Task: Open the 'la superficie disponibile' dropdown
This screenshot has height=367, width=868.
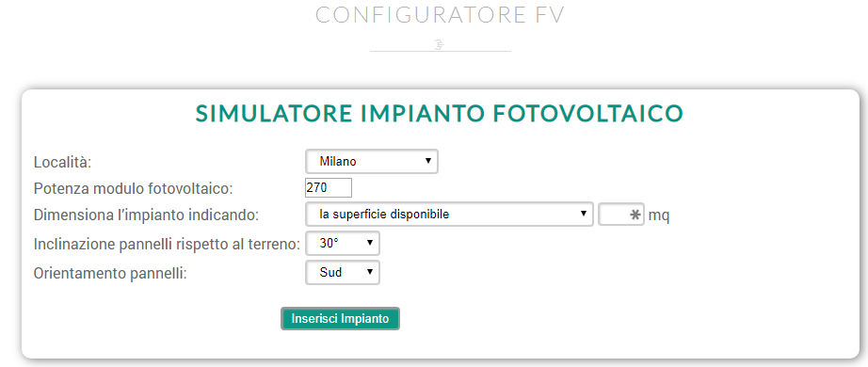Action: pyautogui.click(x=449, y=215)
